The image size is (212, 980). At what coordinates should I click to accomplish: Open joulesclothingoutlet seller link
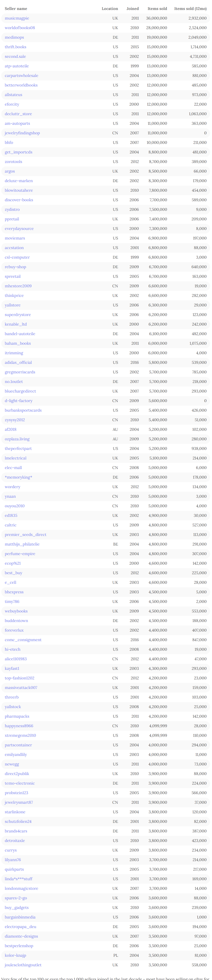(23, 965)
